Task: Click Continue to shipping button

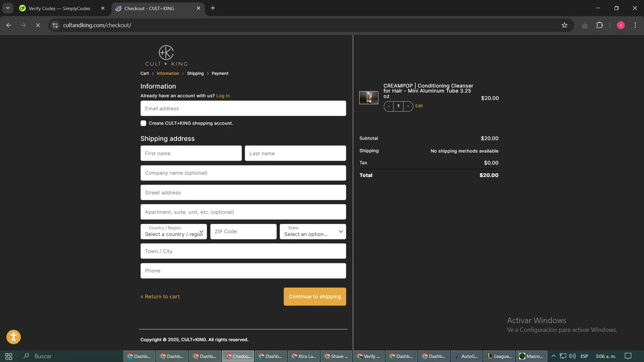Action: tap(315, 296)
